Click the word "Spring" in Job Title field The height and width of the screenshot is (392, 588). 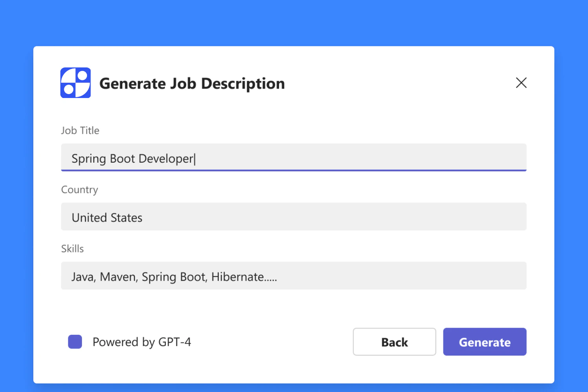click(89, 159)
